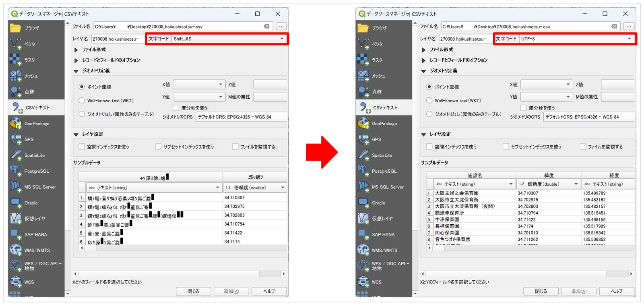Open WMS/WMTS in the UTF-8 dialog sidebar
Screen dimensions: 644x306
tap(384, 250)
